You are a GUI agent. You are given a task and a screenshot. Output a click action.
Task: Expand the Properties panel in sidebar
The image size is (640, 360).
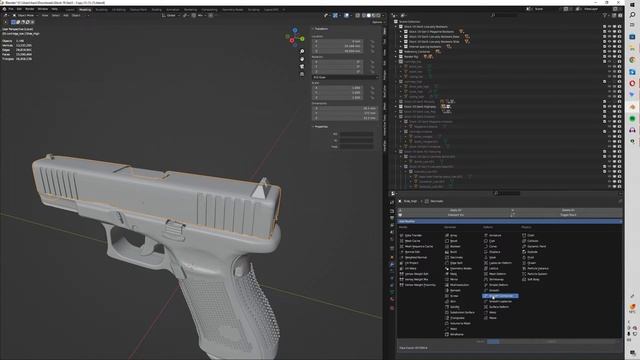321,127
